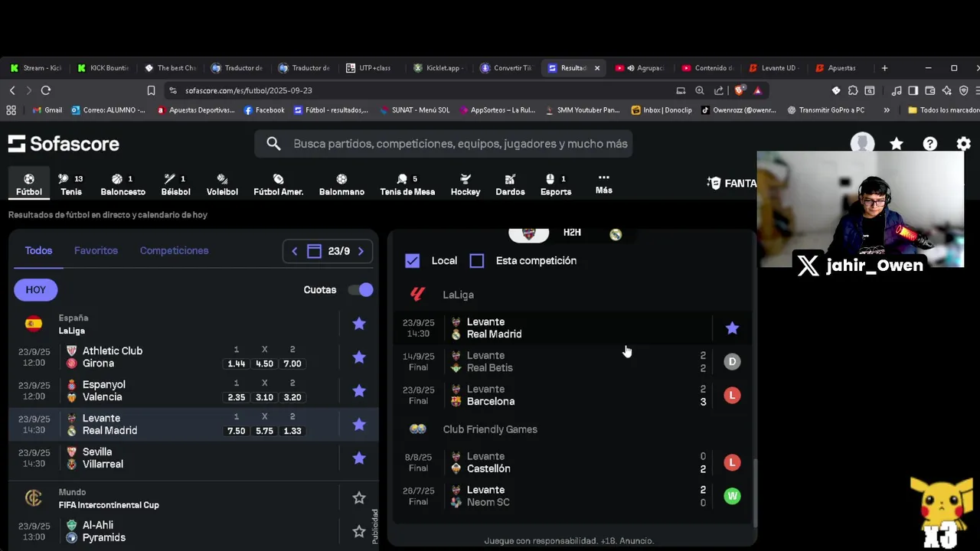Open the Gmail bookmark

47,110
